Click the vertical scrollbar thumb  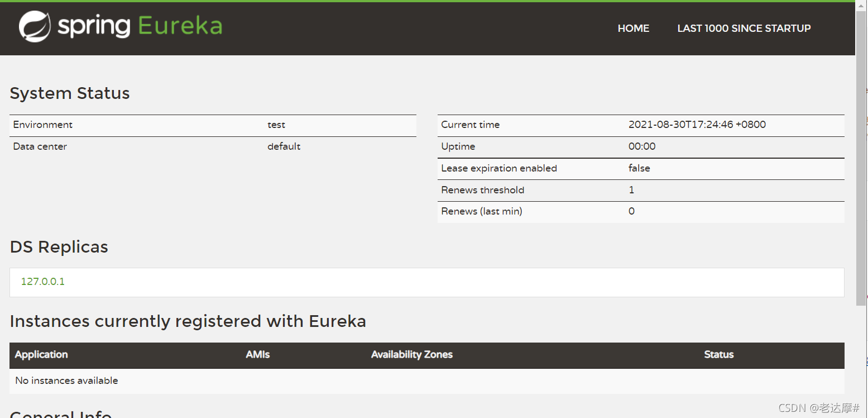[x=861, y=158]
